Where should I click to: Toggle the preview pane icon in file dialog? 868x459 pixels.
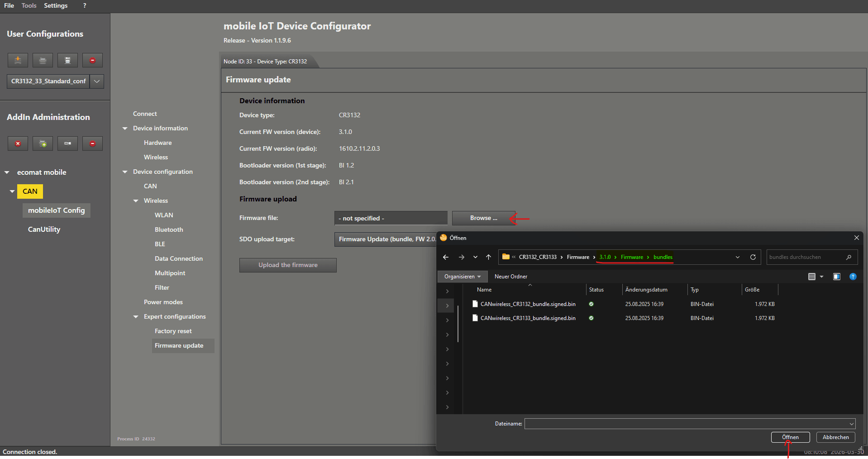(x=836, y=277)
